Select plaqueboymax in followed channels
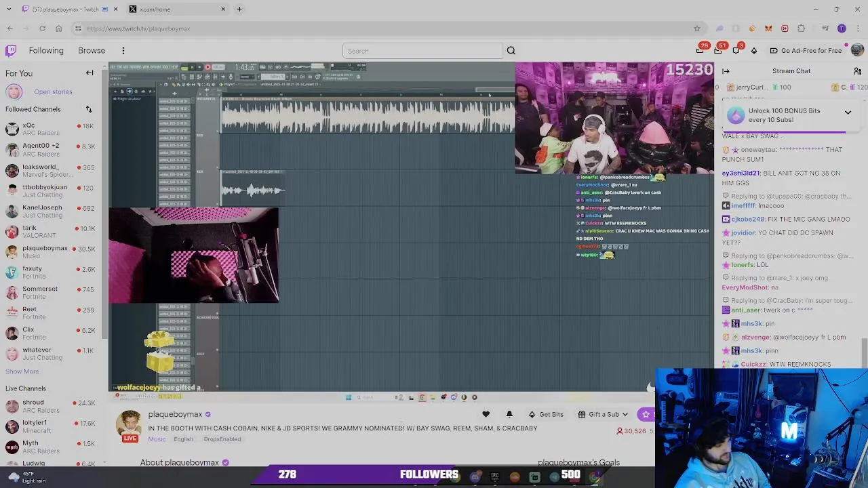Image resolution: width=868 pixels, height=488 pixels. (x=51, y=251)
